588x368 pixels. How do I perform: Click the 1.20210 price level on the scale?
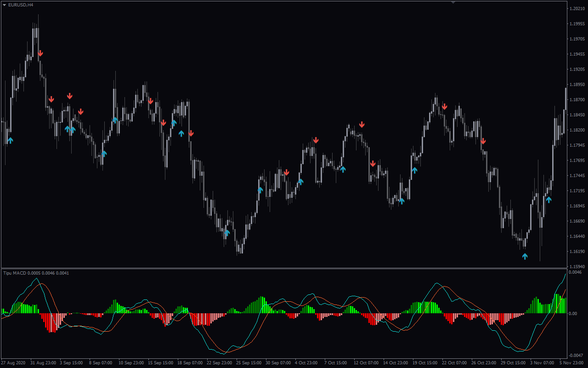[577, 9]
